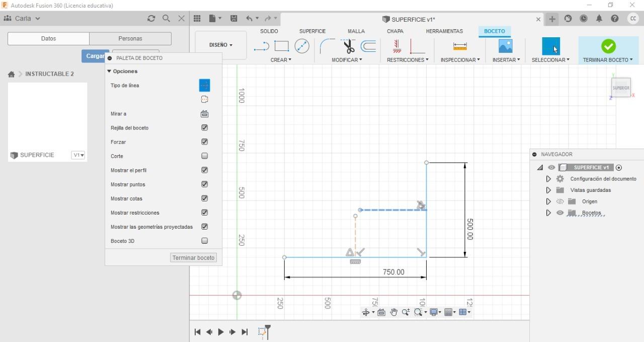This screenshot has height=342, width=644.
Task: Toggle the Forzar checkbox
Action: tap(205, 142)
